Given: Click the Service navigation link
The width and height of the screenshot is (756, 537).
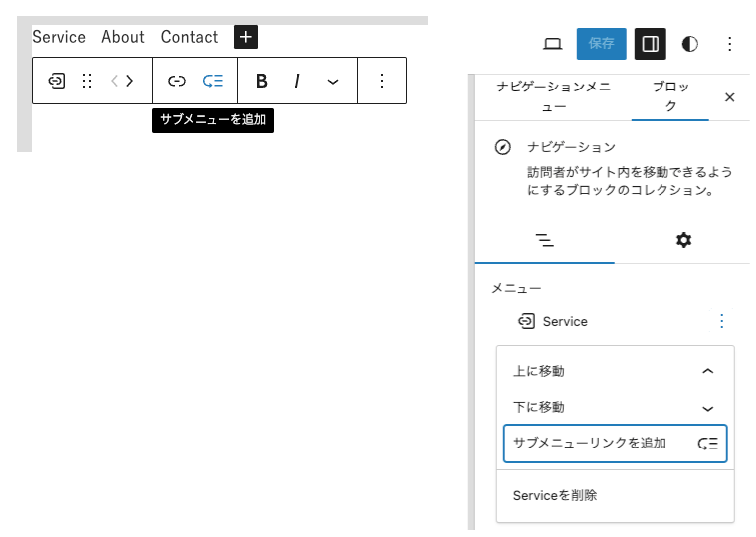Looking at the screenshot, I should (x=59, y=37).
